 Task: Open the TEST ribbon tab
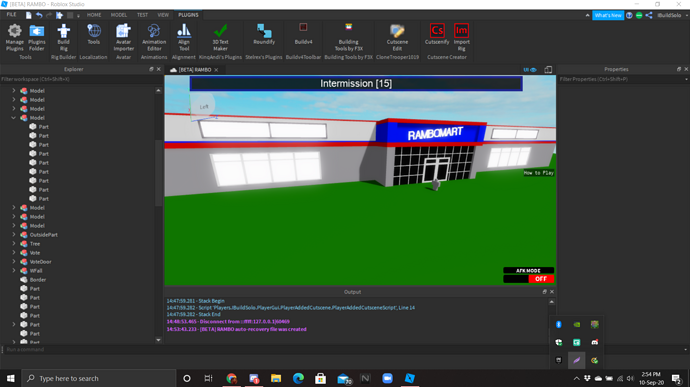pyautogui.click(x=142, y=15)
